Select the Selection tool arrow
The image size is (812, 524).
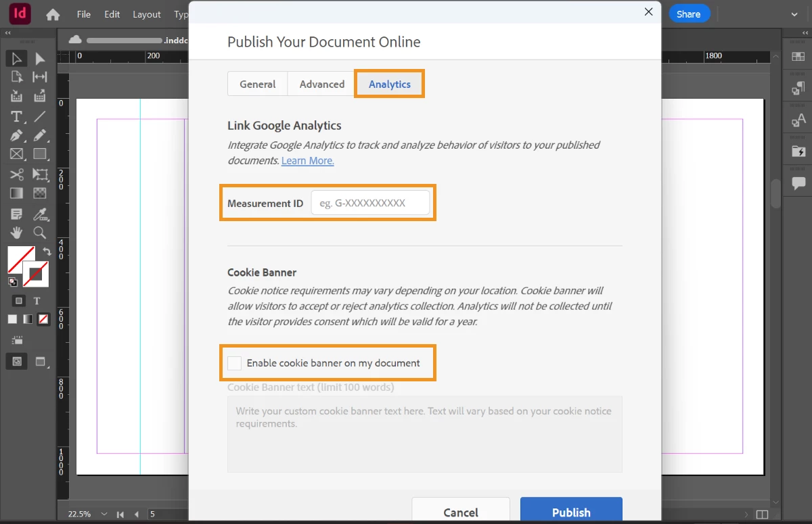17,59
